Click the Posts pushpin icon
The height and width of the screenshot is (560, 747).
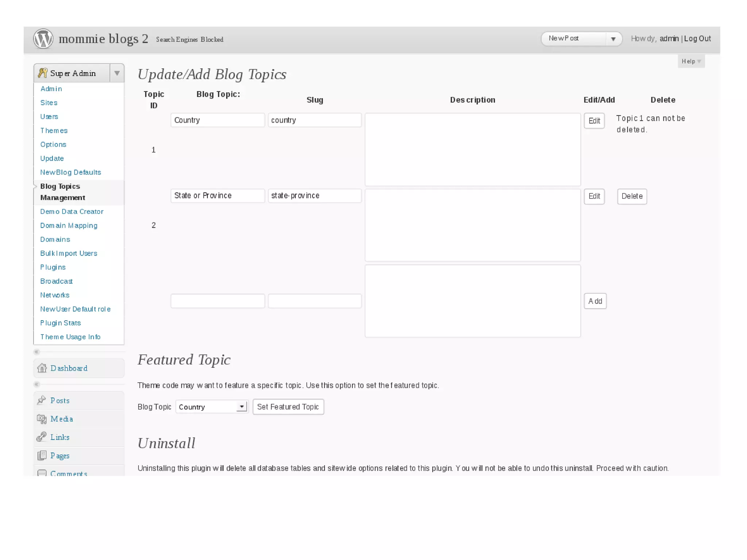coord(42,400)
